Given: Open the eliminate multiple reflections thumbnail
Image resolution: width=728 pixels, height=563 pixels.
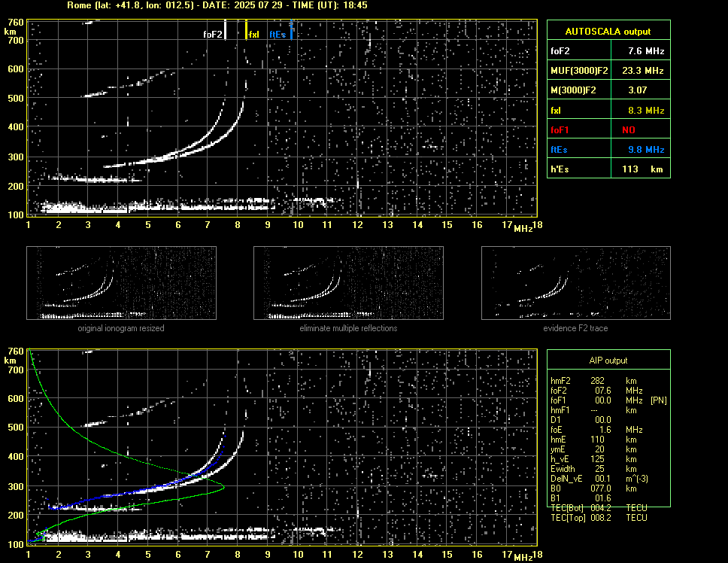Looking at the screenshot, I should 348,283.
